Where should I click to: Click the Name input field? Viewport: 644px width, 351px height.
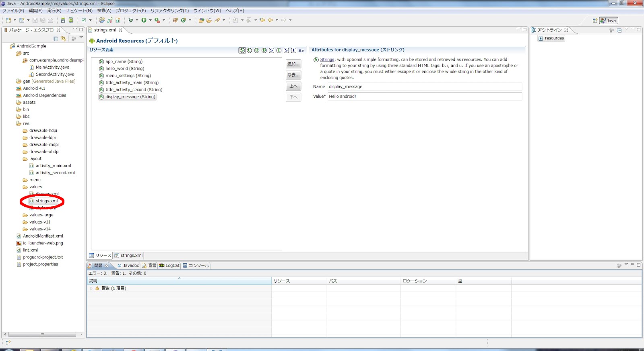click(x=425, y=87)
